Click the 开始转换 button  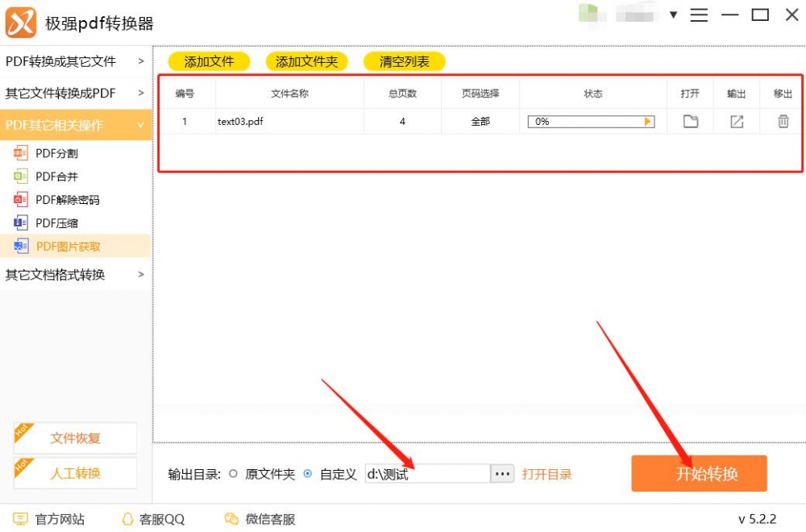tap(698, 474)
